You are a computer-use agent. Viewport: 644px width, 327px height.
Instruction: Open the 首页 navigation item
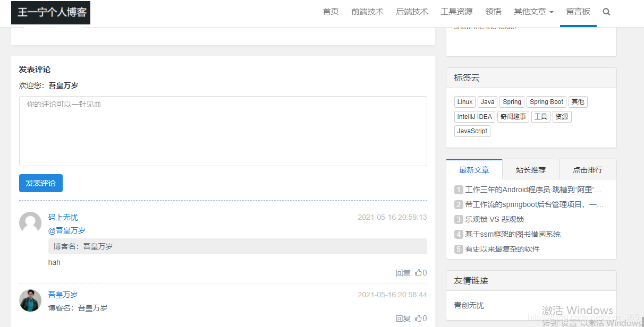coord(330,11)
